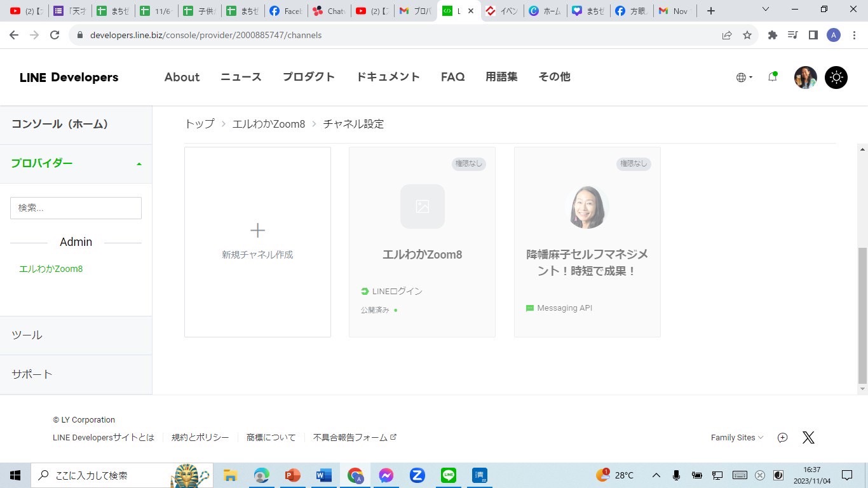Image resolution: width=868 pixels, height=488 pixels.
Task: Open LINE Developersサイトとは footer link
Action: tap(104, 438)
